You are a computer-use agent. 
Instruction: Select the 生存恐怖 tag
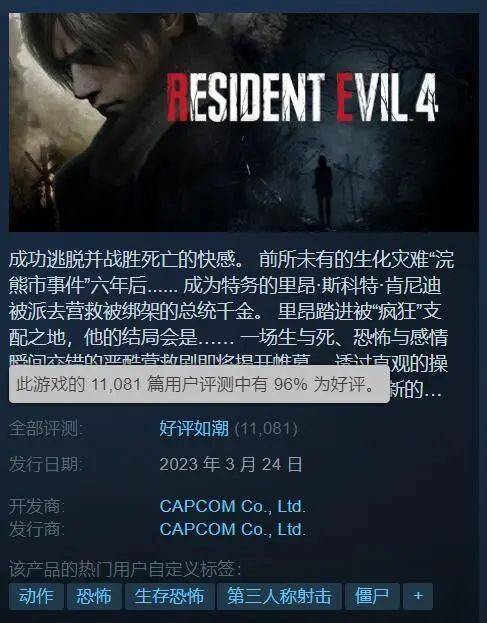[x=170, y=596]
